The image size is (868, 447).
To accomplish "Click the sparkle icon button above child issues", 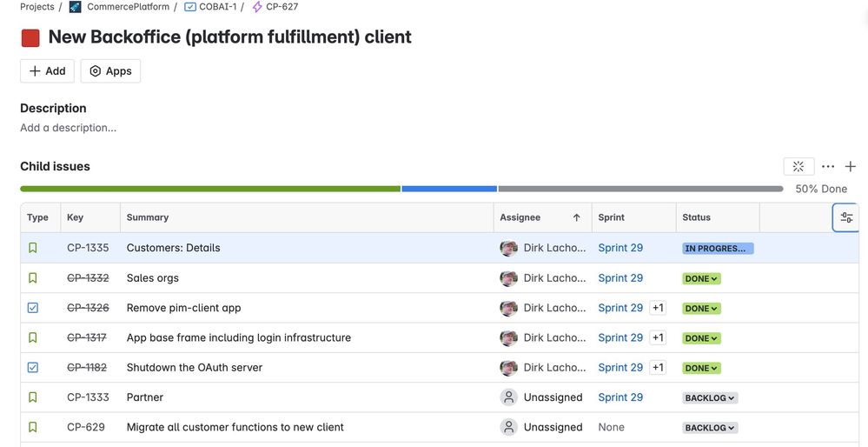I will click(x=798, y=166).
